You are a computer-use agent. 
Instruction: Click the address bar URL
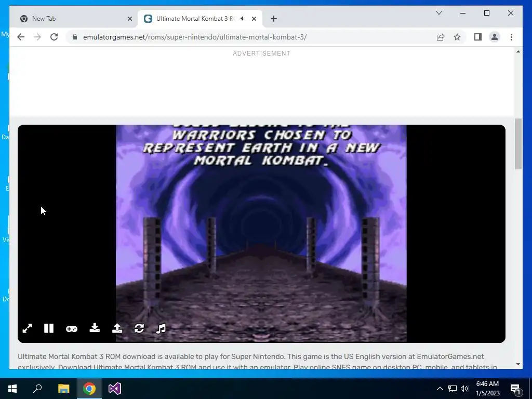195,37
